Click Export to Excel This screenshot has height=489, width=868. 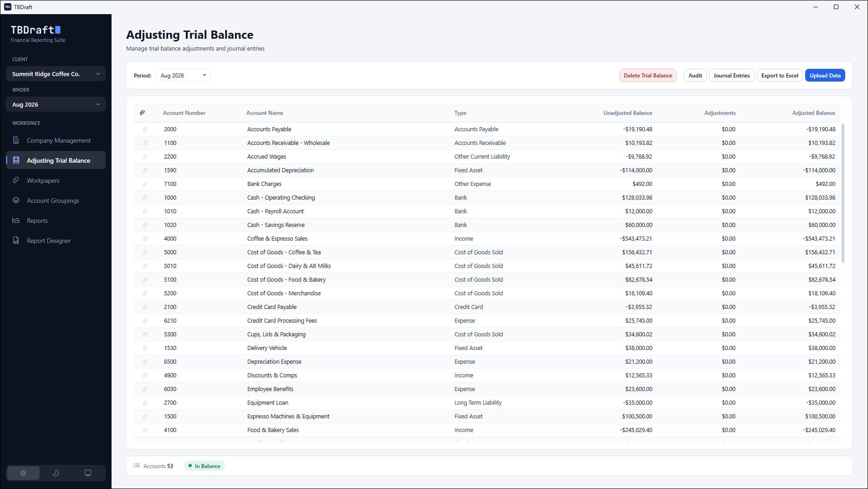780,76
